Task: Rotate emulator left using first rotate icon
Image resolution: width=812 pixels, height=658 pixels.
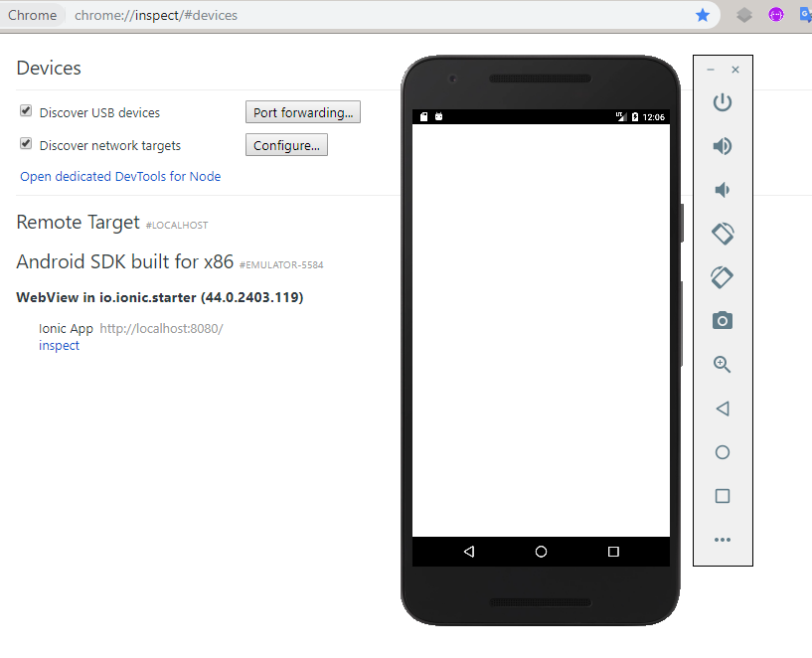Action: click(723, 234)
